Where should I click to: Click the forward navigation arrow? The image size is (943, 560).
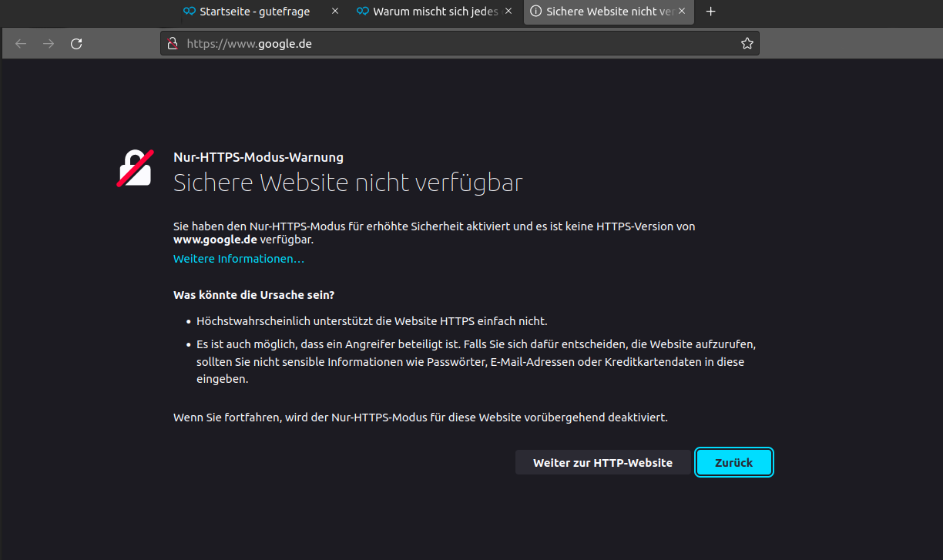pos(48,43)
